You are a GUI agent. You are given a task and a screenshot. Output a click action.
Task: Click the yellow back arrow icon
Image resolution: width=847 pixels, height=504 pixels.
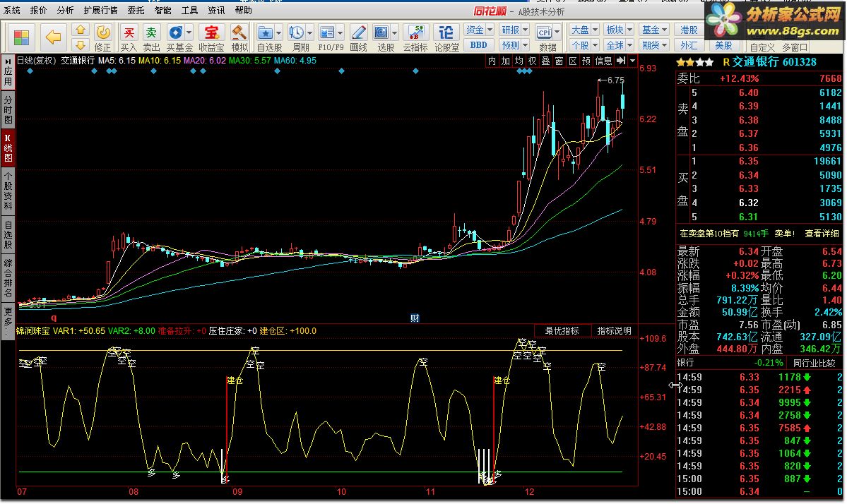[53, 37]
